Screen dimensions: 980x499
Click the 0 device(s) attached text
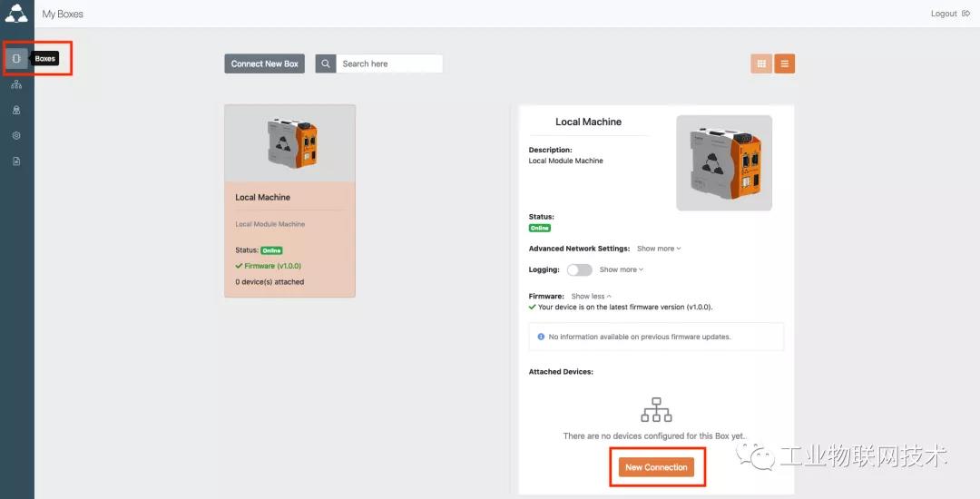coord(269,282)
